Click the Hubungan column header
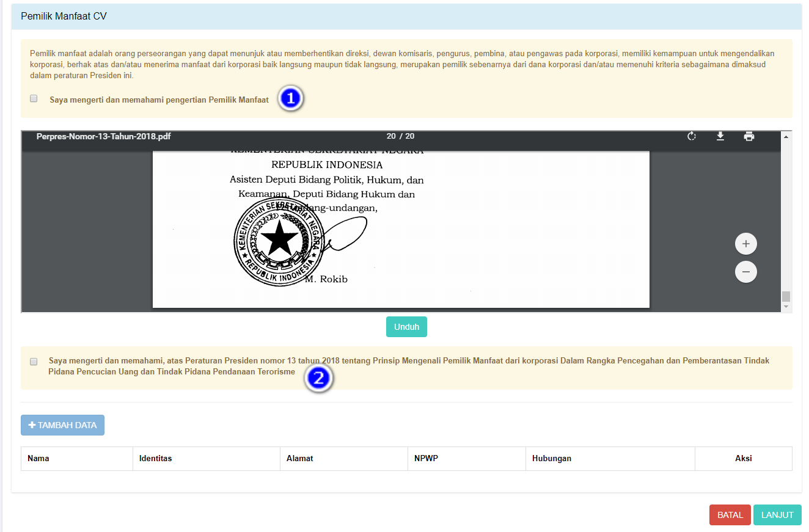Viewport: 809px width, 532px height. [551, 458]
